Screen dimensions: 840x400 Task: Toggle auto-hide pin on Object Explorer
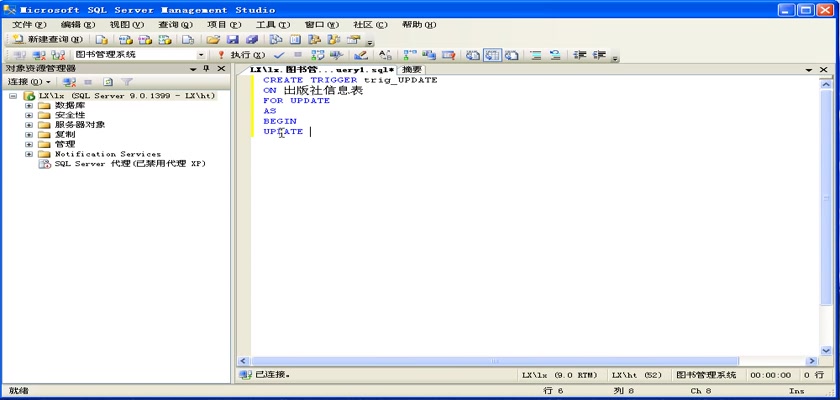coord(206,69)
